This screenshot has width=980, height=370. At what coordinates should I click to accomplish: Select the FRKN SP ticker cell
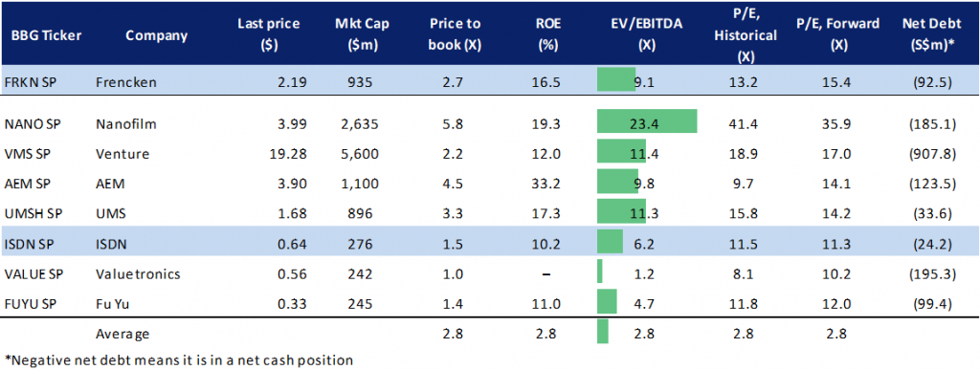click(30, 80)
